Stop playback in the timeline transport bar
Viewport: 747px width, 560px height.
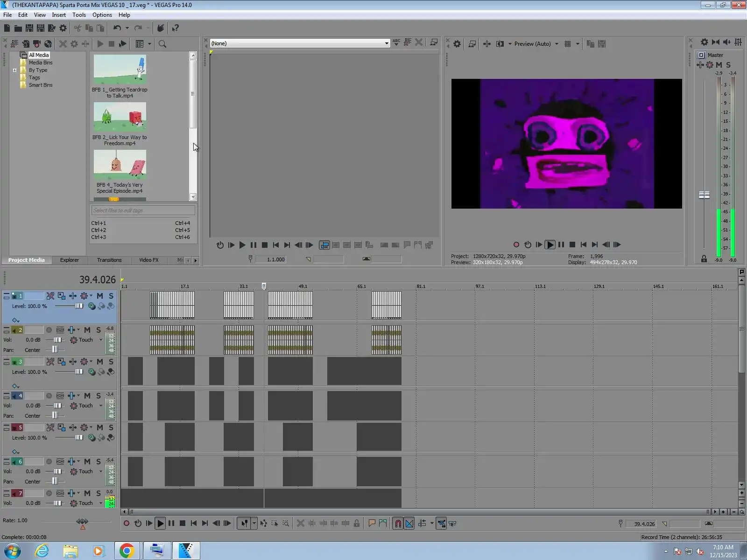click(x=183, y=524)
